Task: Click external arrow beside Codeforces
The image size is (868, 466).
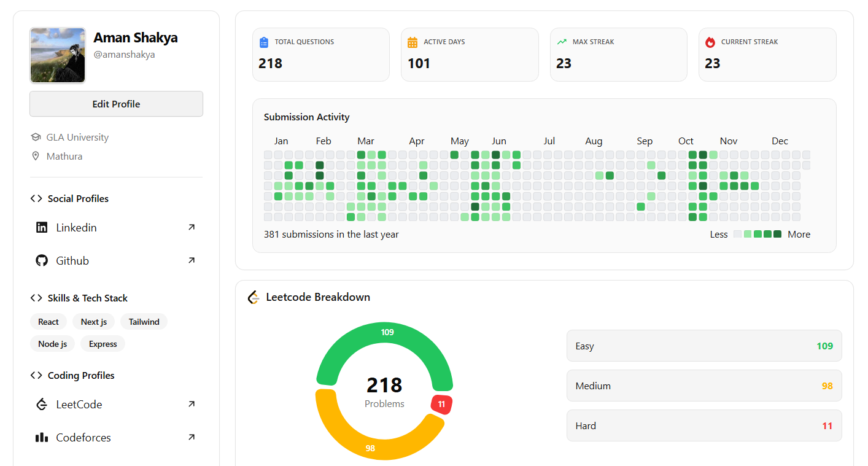Action: 192,438
